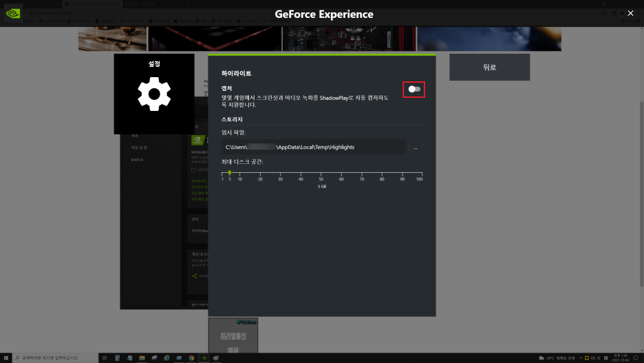Click the Python thumbnail below the panel
Viewport: 644px width, 363px height.
click(x=233, y=335)
